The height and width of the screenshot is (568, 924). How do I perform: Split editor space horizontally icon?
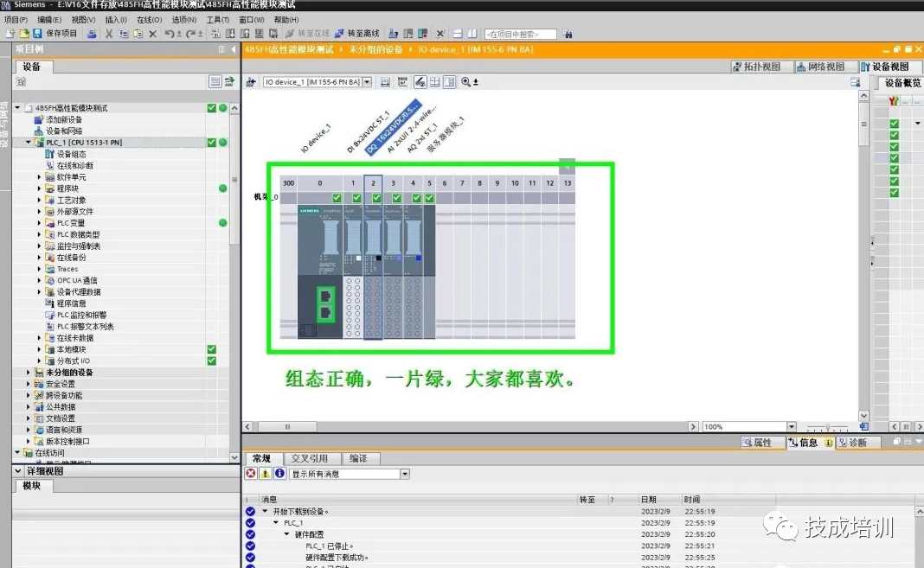point(458,34)
